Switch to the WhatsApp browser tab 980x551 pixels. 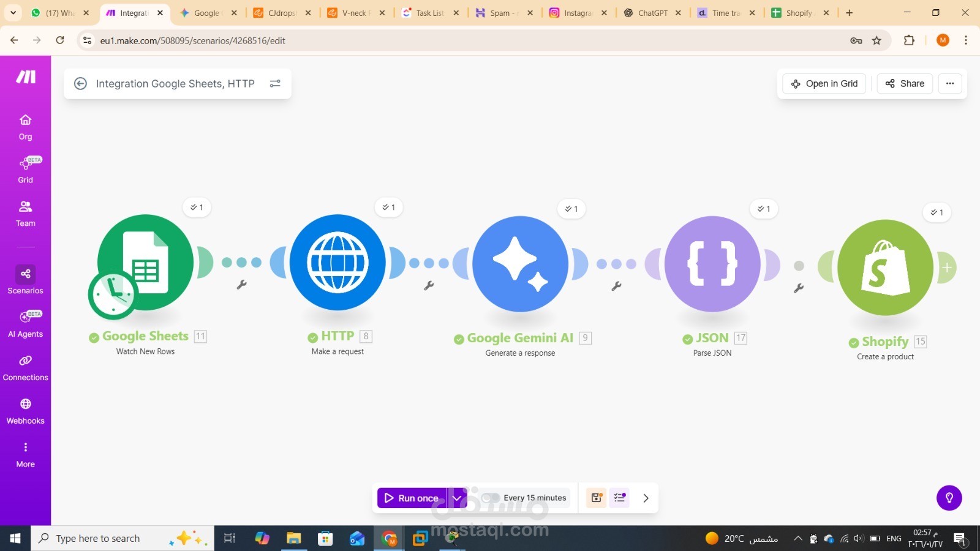60,13
